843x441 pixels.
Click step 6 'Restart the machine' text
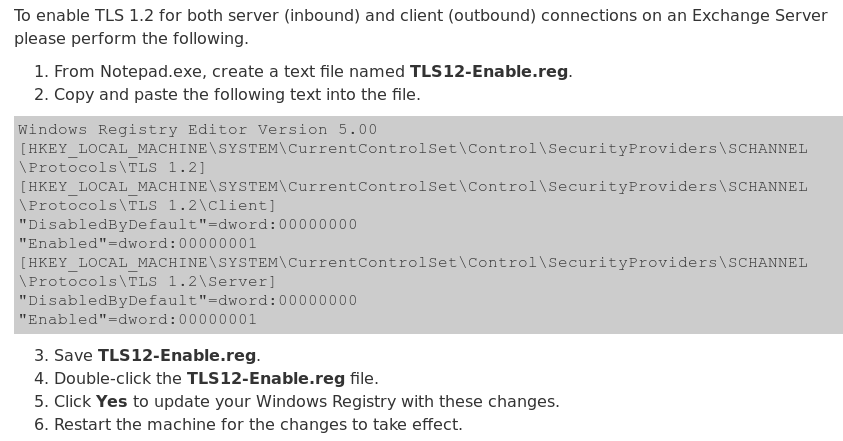pyautogui.click(x=258, y=425)
